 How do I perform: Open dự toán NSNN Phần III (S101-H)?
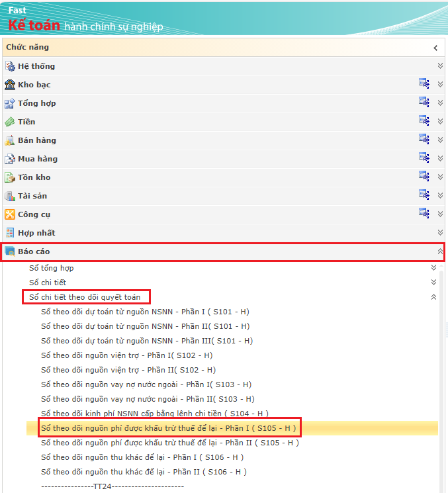(x=147, y=341)
